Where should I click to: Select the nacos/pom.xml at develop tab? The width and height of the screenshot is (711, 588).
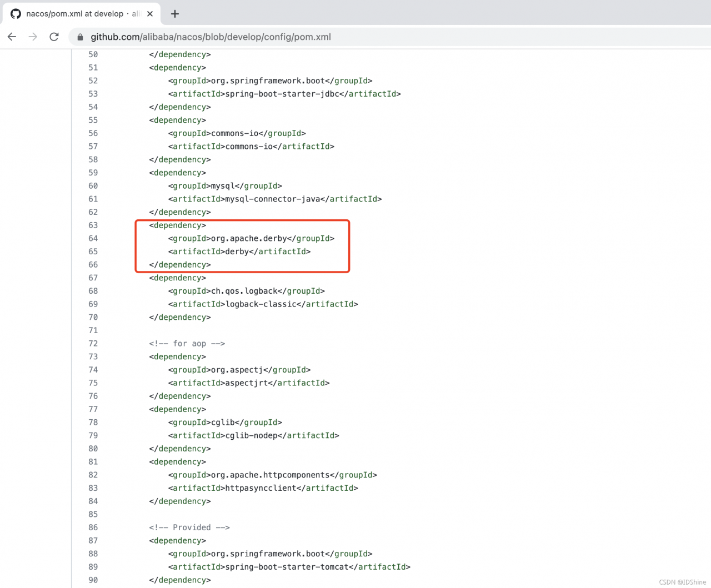point(82,14)
